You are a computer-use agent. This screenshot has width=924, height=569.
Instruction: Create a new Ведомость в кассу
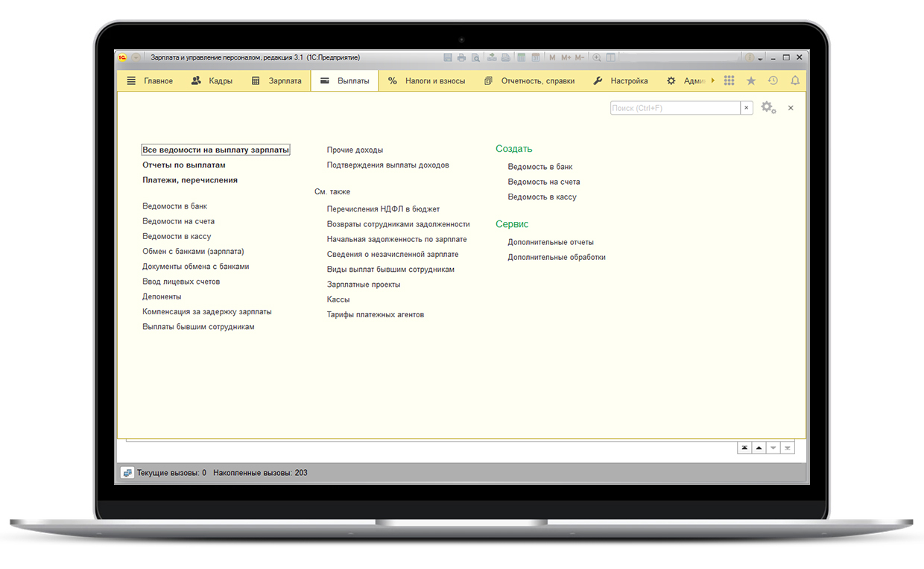pyautogui.click(x=542, y=197)
